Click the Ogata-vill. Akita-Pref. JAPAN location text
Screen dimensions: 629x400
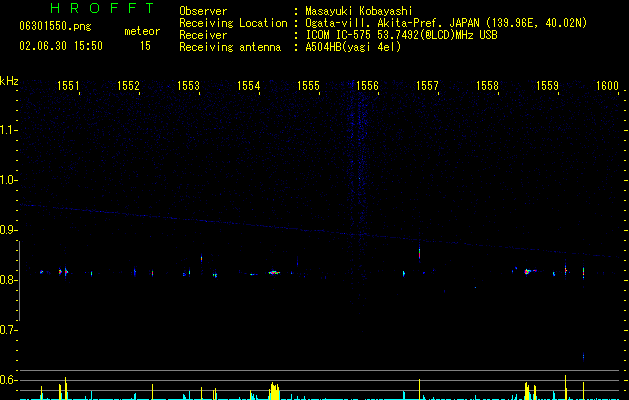pos(446,23)
